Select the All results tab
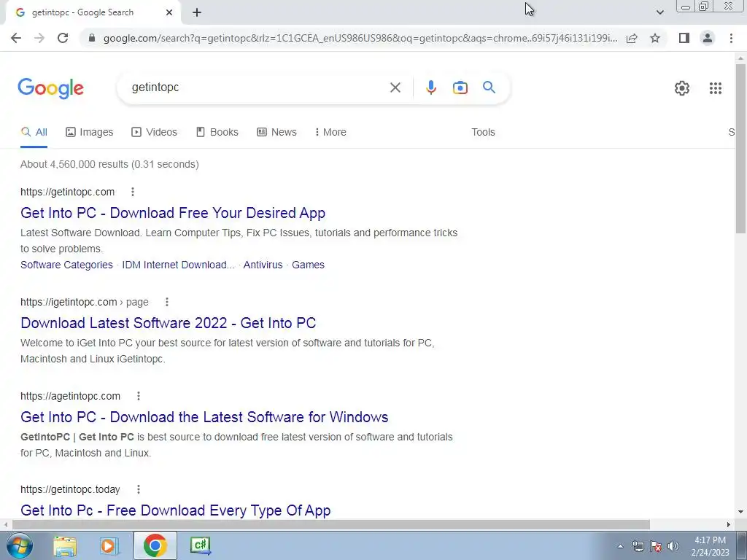This screenshot has height=560, width=747. (x=34, y=133)
